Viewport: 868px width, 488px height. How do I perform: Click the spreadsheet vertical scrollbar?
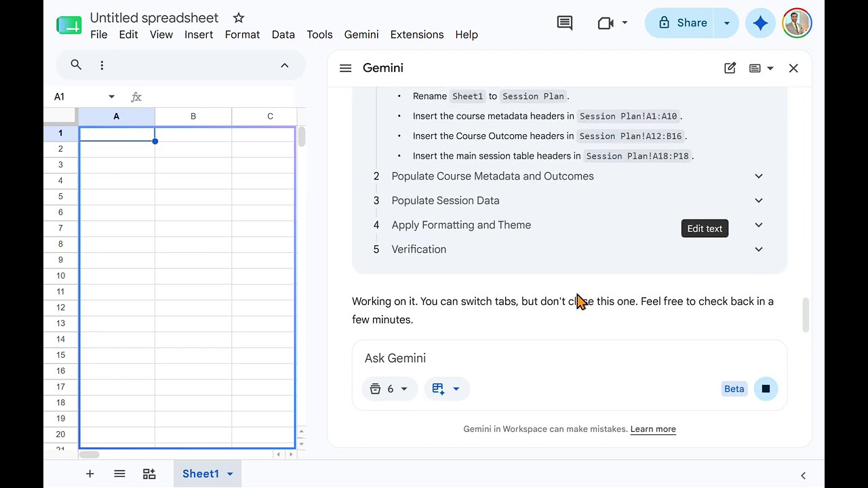[301, 137]
